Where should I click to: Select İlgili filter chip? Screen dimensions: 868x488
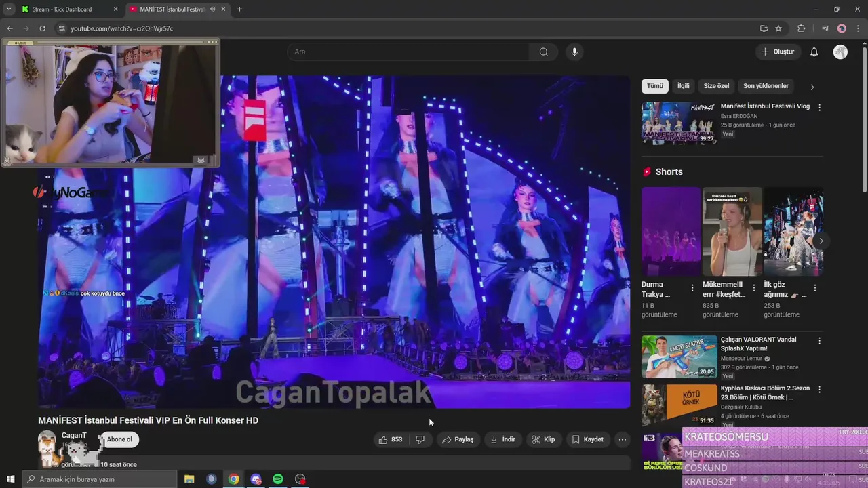683,86
